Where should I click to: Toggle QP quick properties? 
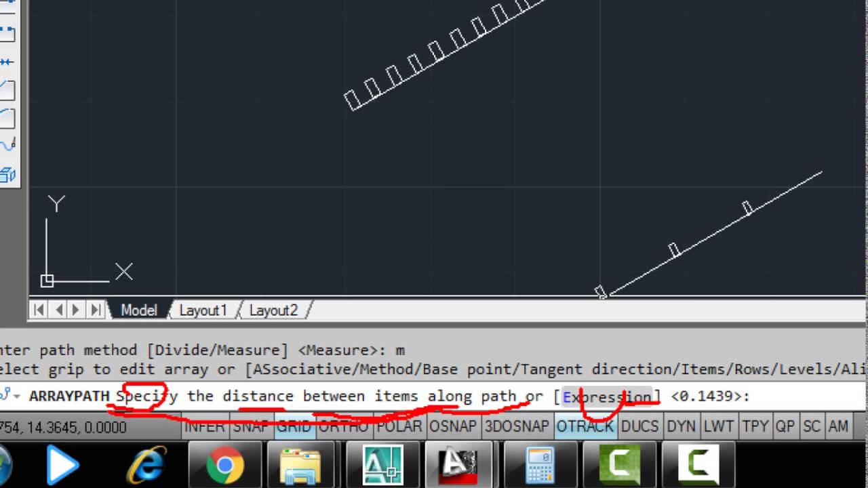[785, 427]
